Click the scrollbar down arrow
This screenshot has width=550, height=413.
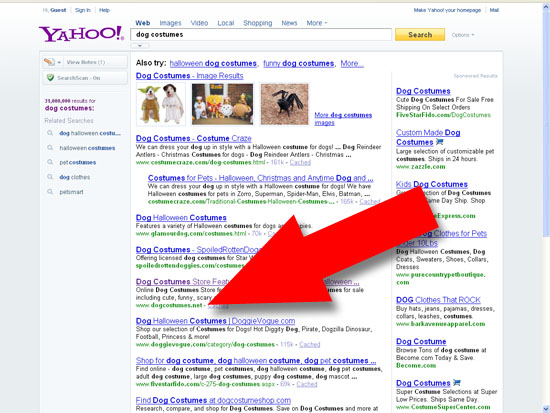(546, 409)
